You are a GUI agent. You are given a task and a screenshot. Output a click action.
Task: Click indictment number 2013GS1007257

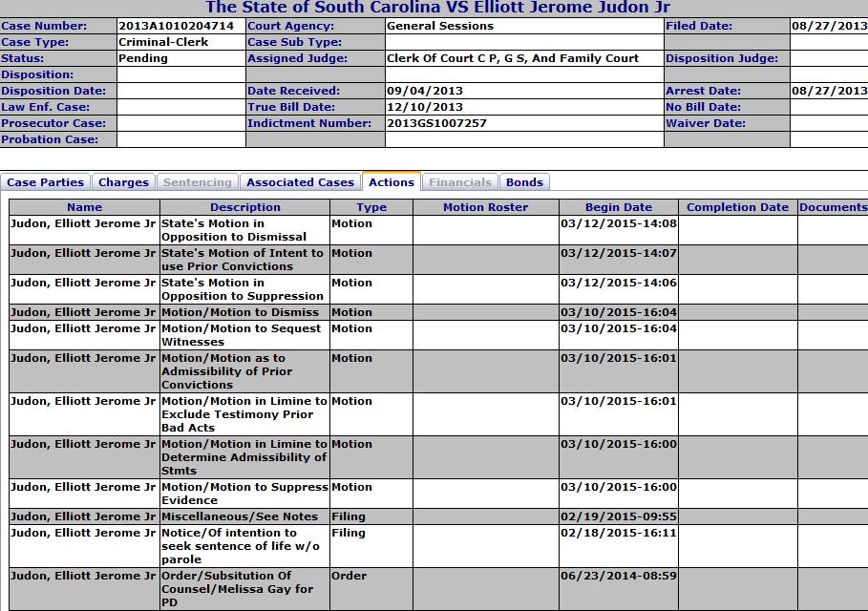click(436, 123)
